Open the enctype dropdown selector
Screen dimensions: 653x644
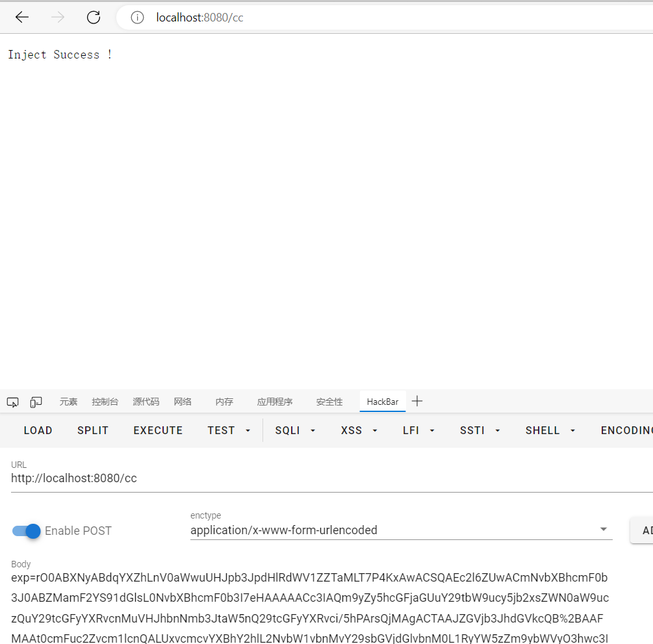click(401, 530)
